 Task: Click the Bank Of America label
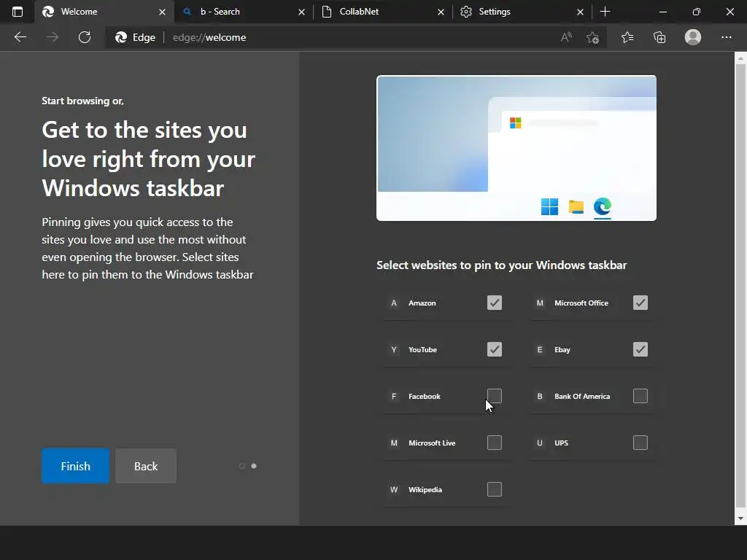[x=582, y=396]
